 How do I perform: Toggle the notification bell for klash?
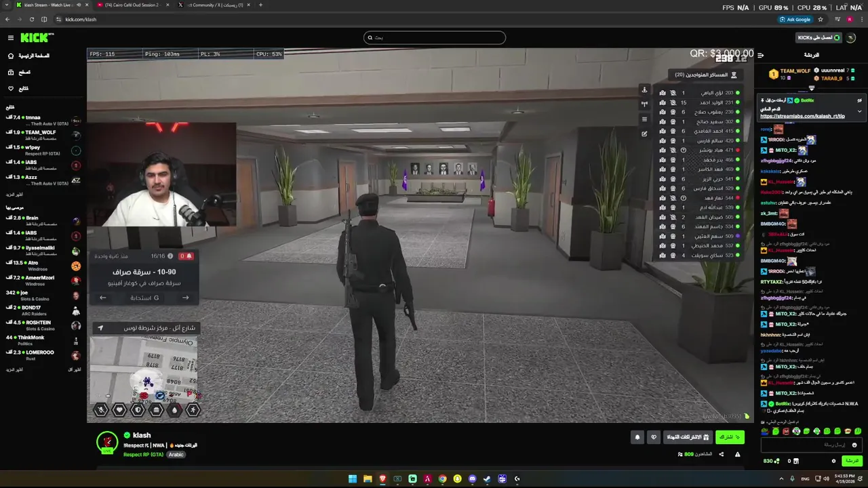(x=637, y=437)
